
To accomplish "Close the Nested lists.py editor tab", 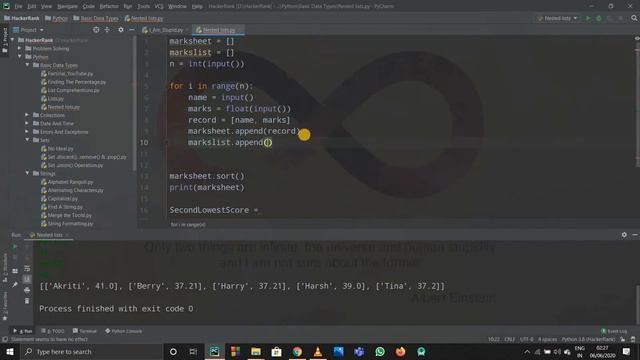I will tap(240, 30).
